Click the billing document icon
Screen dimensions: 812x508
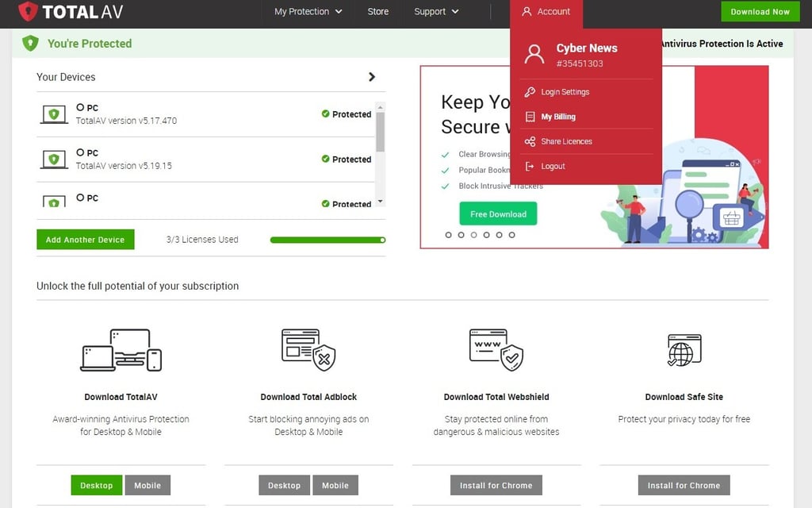(530, 117)
